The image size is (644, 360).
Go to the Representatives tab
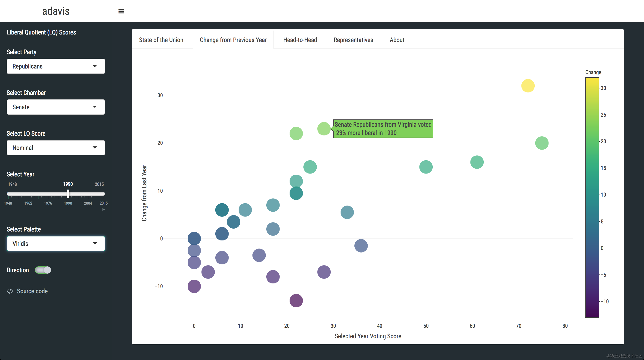(x=353, y=40)
